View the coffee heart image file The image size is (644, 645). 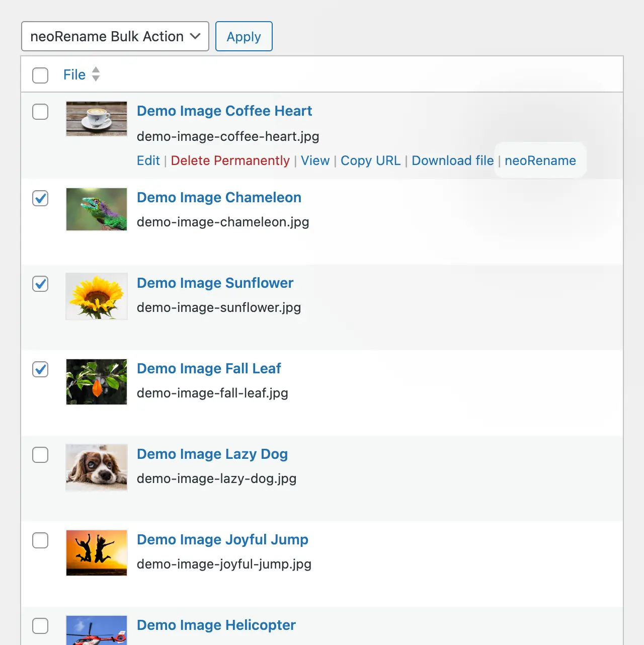point(315,160)
